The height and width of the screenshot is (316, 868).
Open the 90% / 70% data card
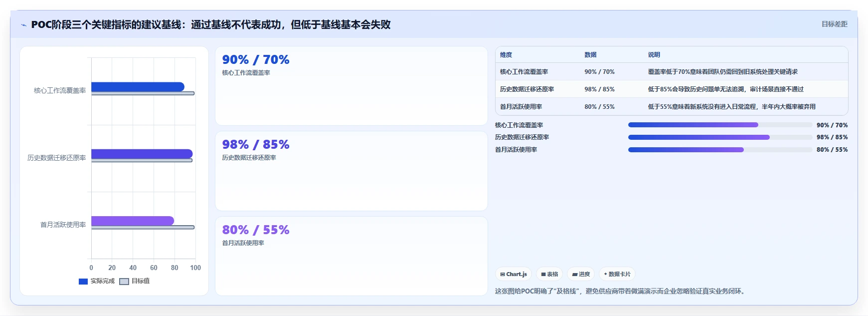click(351, 86)
